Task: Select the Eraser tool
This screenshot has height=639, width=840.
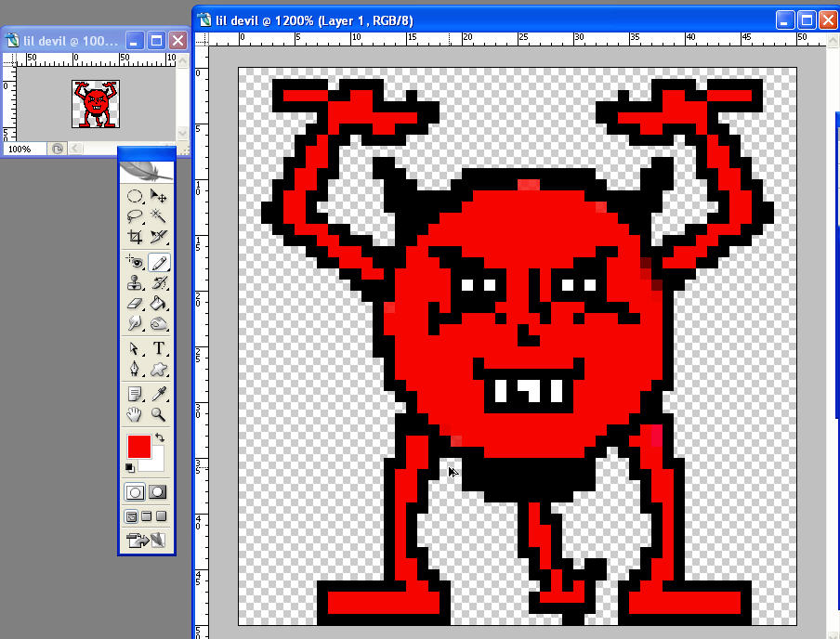Action: pos(135,303)
